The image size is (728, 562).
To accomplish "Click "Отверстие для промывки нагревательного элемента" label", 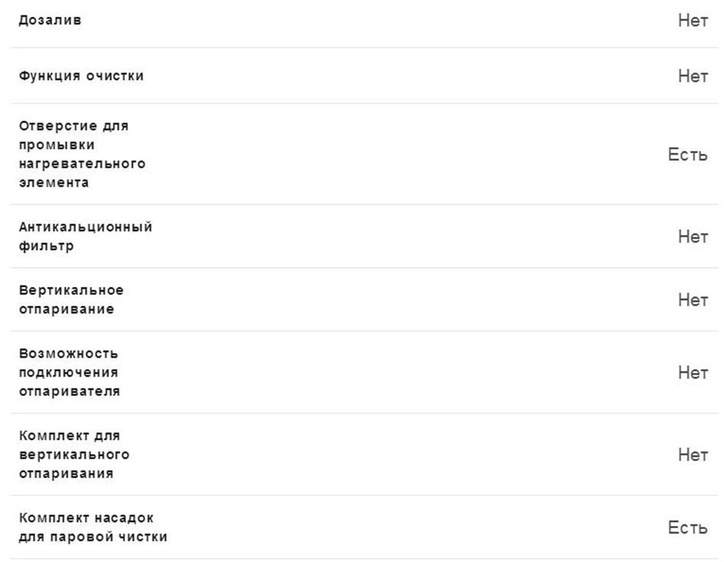I will pyautogui.click(x=82, y=154).
